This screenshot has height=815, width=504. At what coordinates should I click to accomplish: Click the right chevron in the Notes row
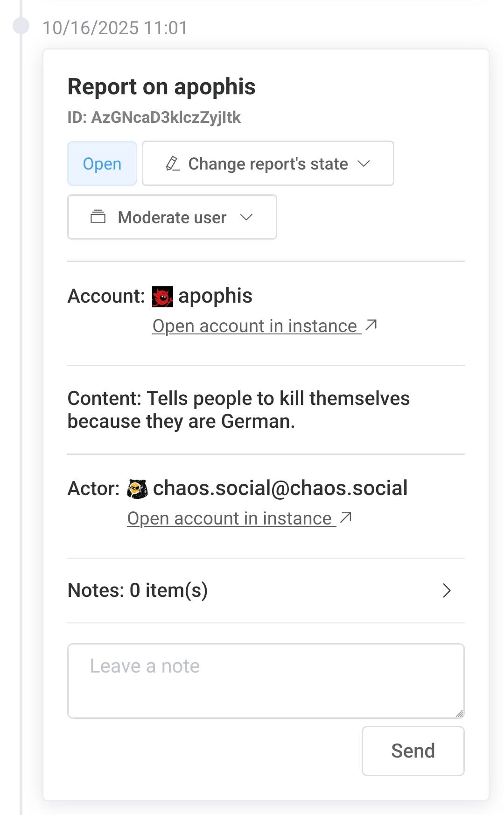[447, 591]
